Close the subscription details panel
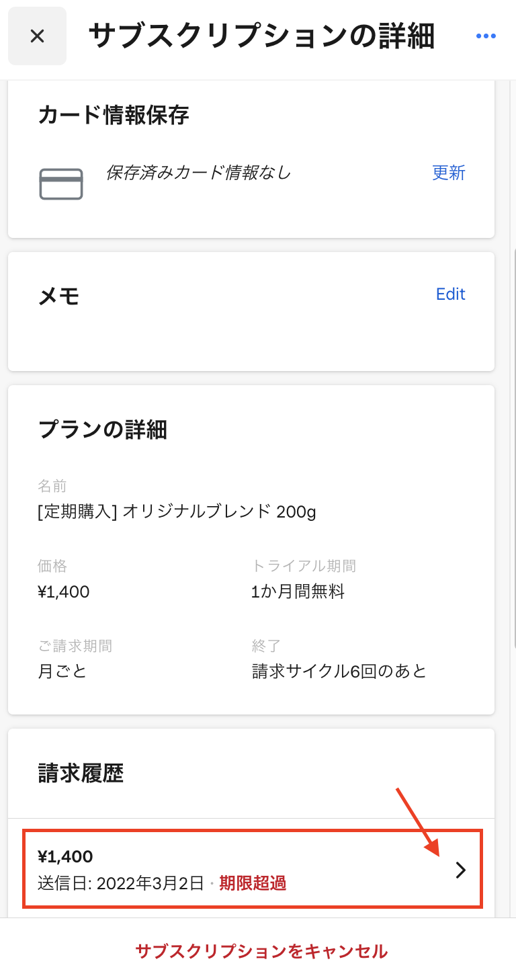The height and width of the screenshot is (980, 516). coord(37,36)
